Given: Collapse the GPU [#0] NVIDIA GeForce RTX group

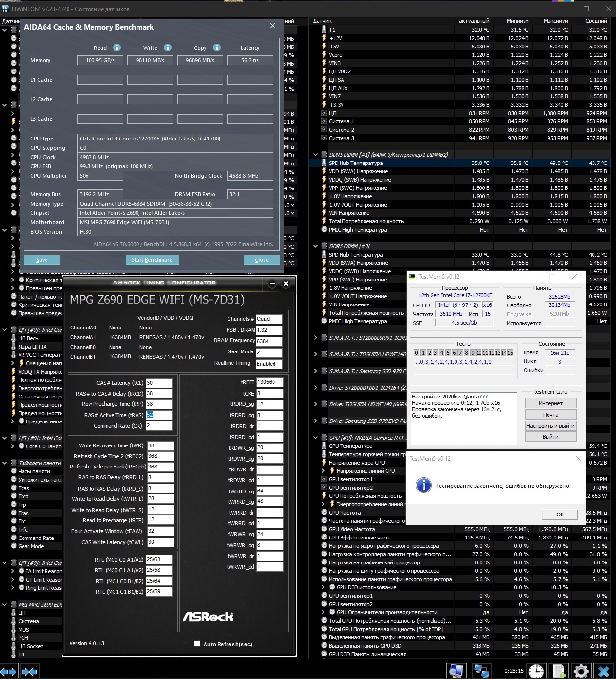Looking at the screenshot, I should tap(316, 438).
